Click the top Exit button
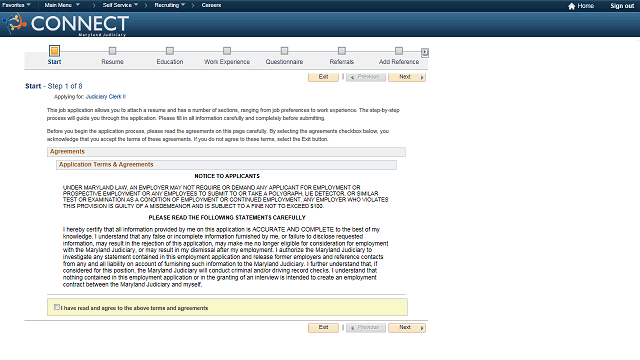Viewport: 640px width, 360px height. point(323,77)
